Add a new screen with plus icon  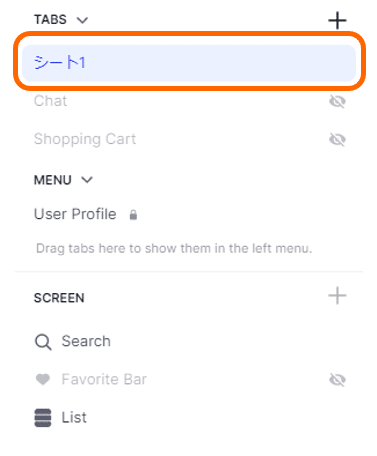click(337, 295)
